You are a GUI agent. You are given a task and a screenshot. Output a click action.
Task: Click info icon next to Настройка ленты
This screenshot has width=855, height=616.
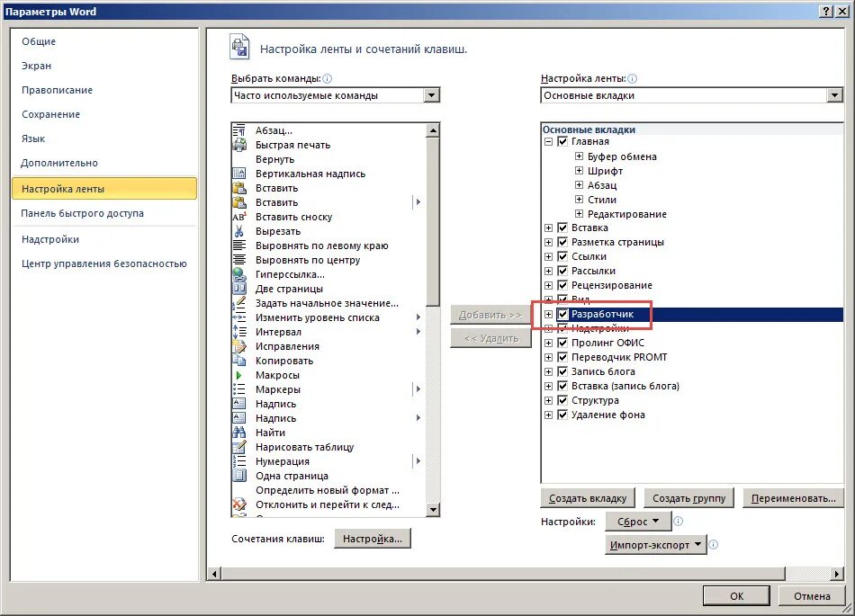point(632,78)
